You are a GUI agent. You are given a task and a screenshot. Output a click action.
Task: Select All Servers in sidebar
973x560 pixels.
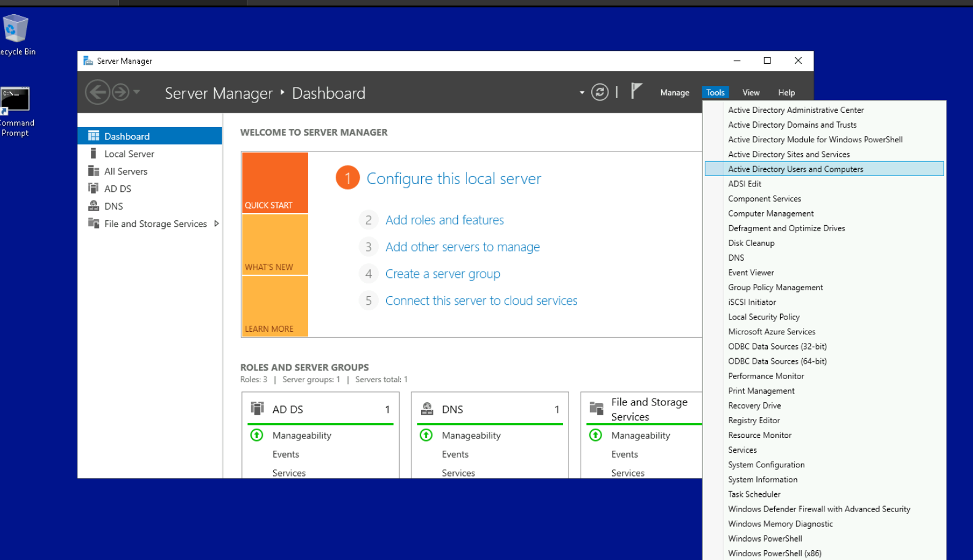(150, 171)
